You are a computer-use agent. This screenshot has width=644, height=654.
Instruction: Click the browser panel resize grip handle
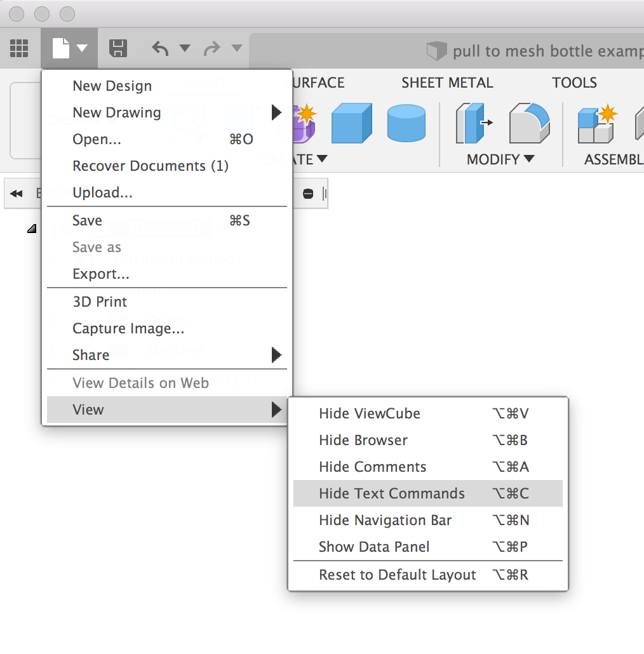(x=325, y=194)
